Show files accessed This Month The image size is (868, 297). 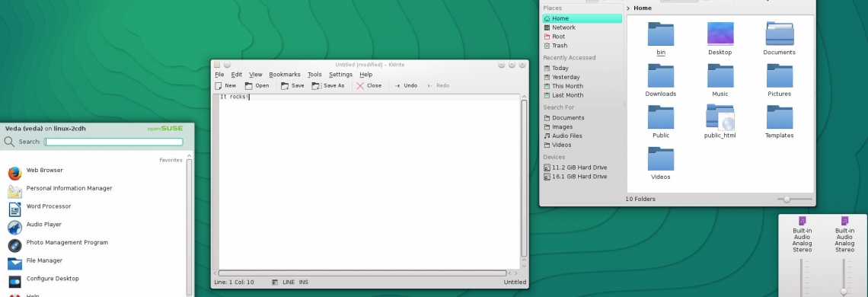582,86
